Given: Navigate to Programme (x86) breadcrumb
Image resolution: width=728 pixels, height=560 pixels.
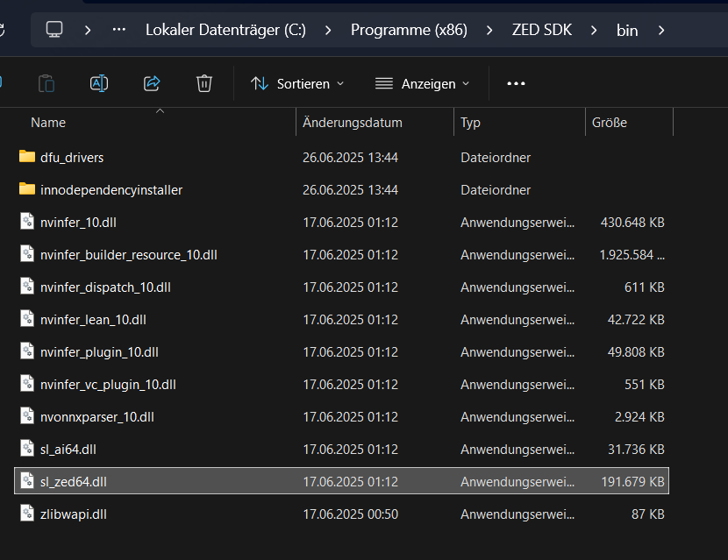Looking at the screenshot, I should pos(409,30).
